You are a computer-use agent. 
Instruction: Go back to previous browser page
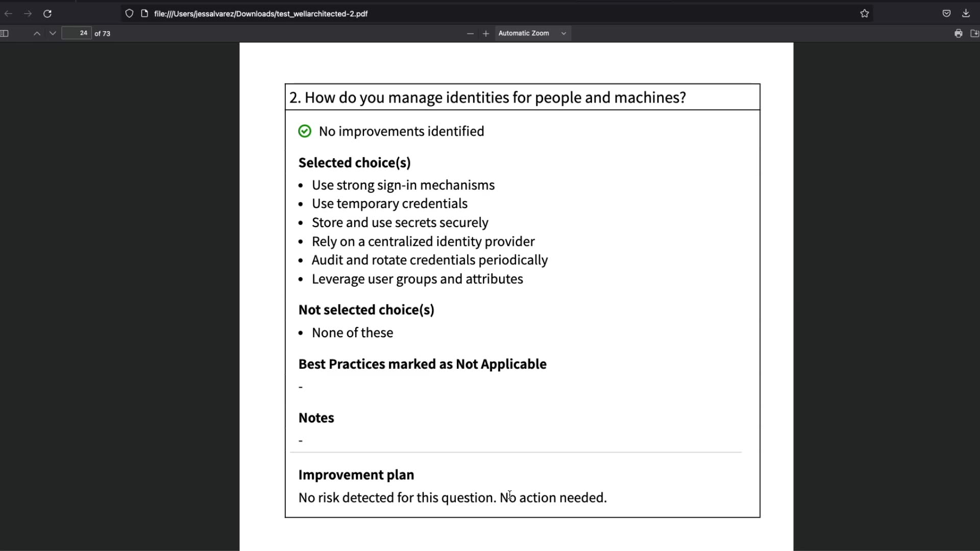(9, 14)
